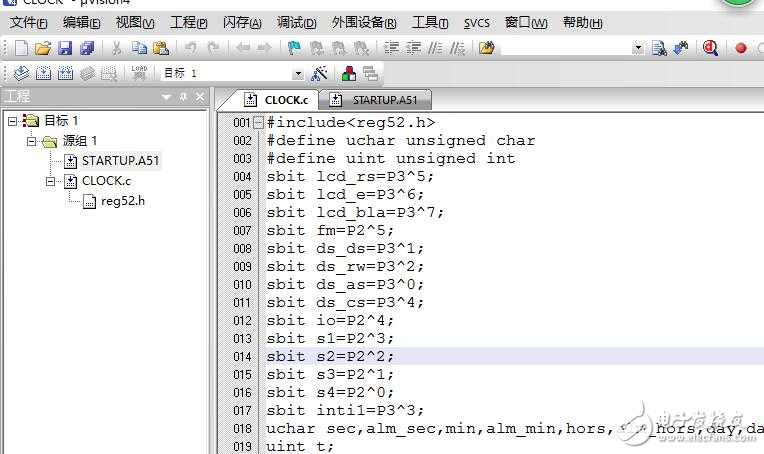Select reg52.h in project tree
This screenshot has height=454, width=764.
[x=123, y=201]
